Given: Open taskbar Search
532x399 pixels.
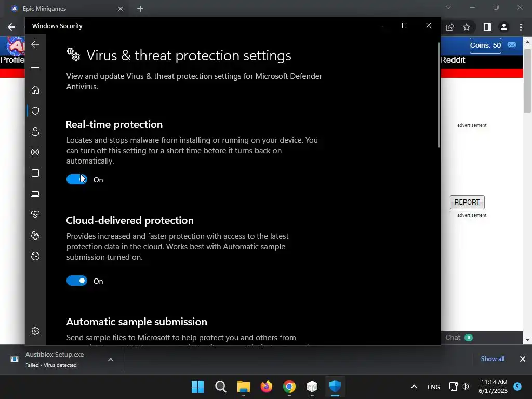Looking at the screenshot, I should pos(220,387).
